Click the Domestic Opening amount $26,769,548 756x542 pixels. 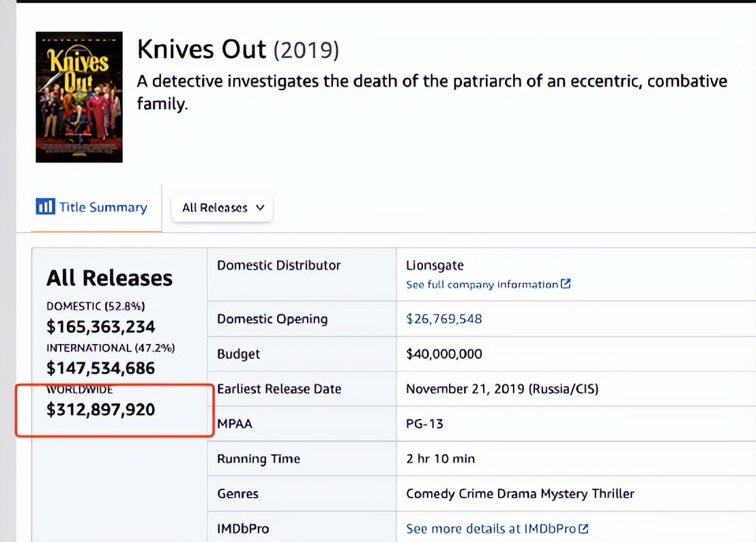click(x=445, y=319)
